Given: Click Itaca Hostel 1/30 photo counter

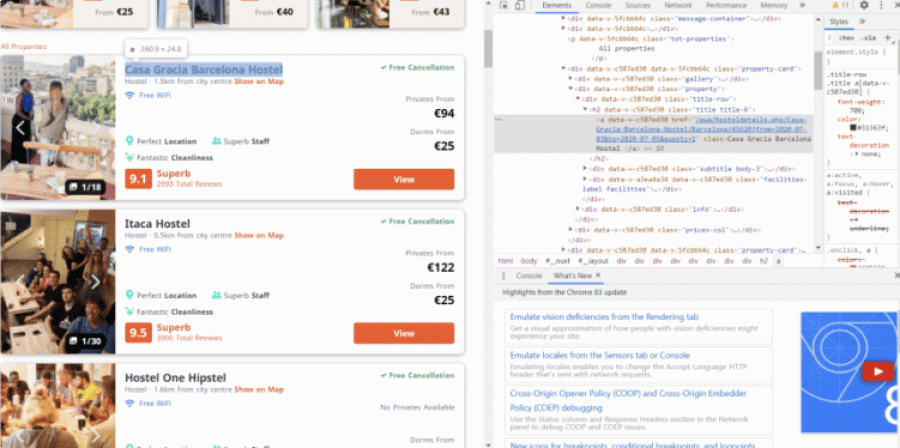Looking at the screenshot, I should (85, 341).
